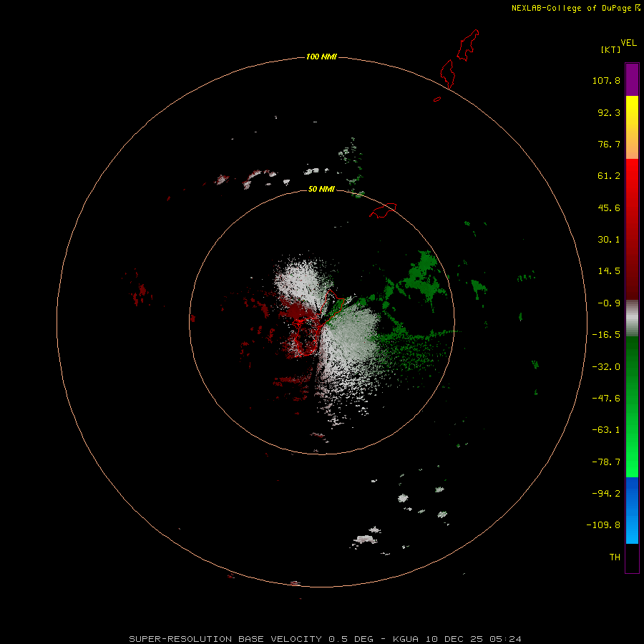644x644 pixels.
Task: Click the purple segment of color bar
Action: (x=632, y=79)
